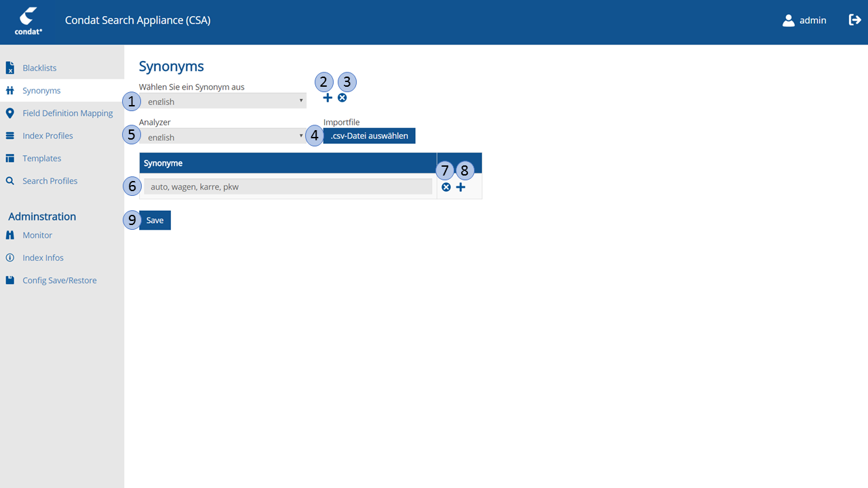Click the synonym input containing auto, wagen
The height and width of the screenshot is (488, 868).
point(288,186)
